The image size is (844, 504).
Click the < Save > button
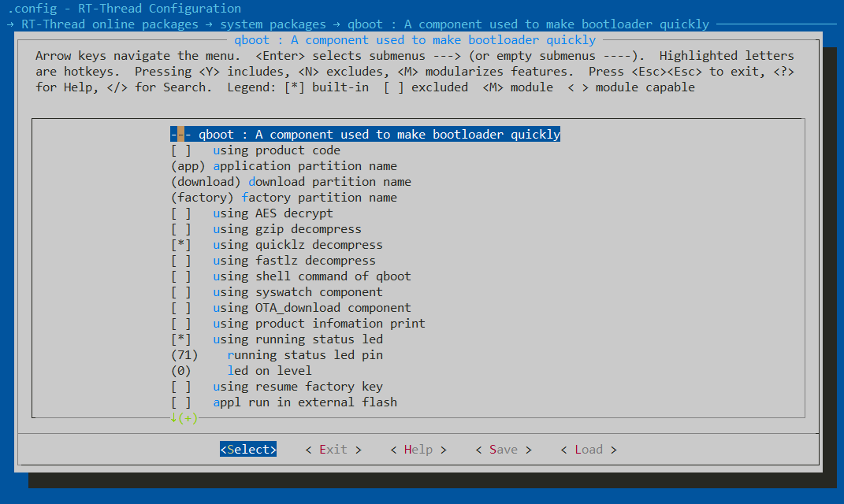pos(504,449)
